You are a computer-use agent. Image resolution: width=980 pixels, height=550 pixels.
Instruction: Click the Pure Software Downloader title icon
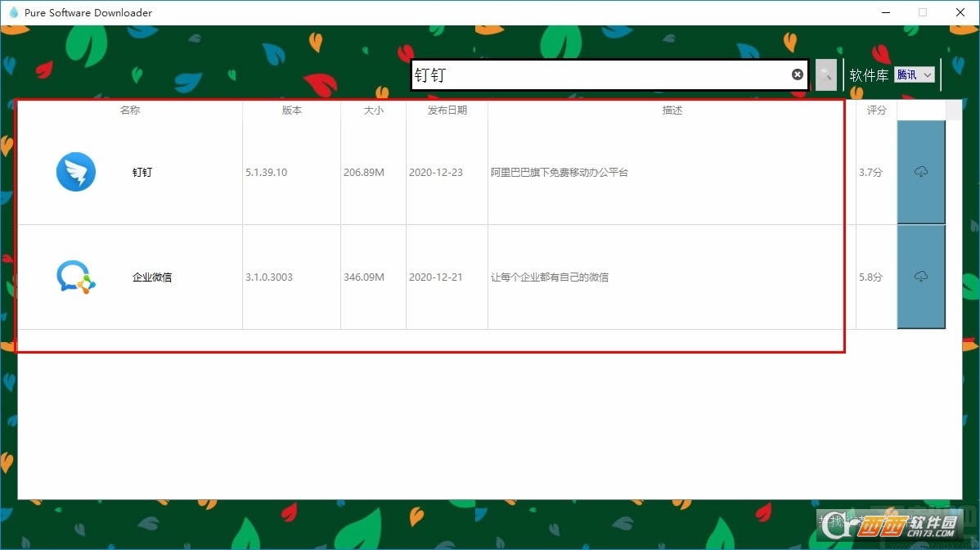tap(13, 12)
